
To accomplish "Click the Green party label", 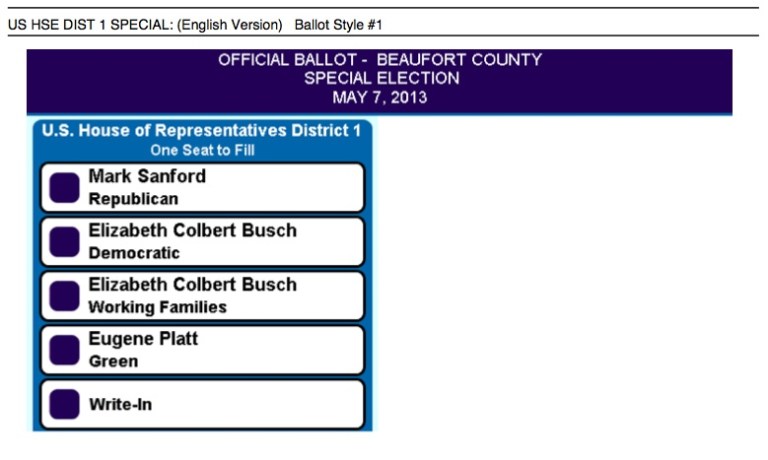I will [x=113, y=361].
